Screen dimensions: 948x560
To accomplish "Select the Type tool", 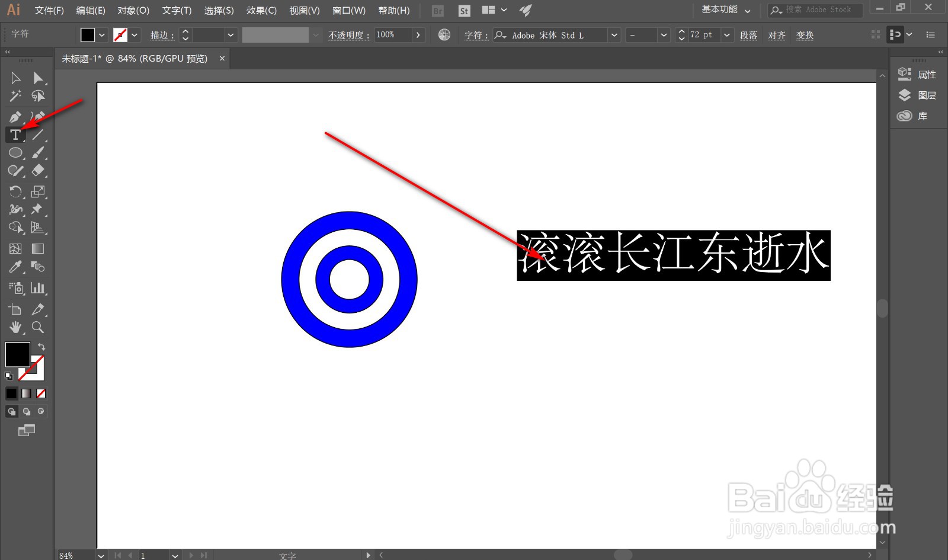I will point(15,135).
